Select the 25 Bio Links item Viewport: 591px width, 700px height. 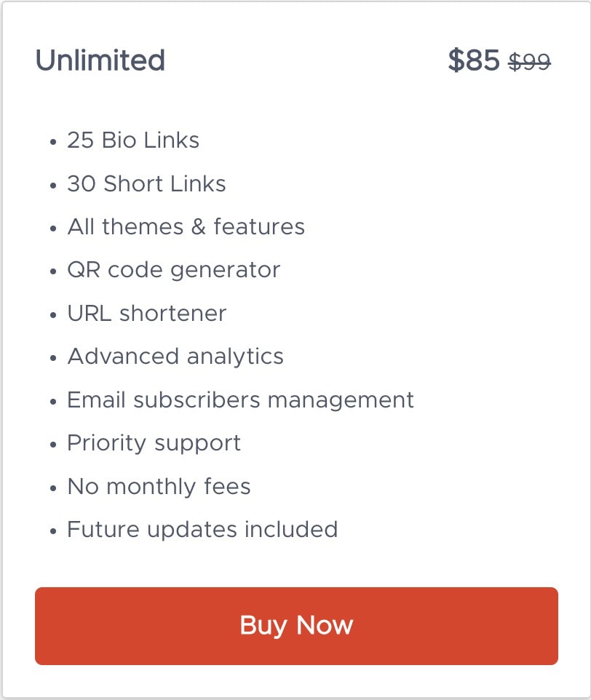133,140
